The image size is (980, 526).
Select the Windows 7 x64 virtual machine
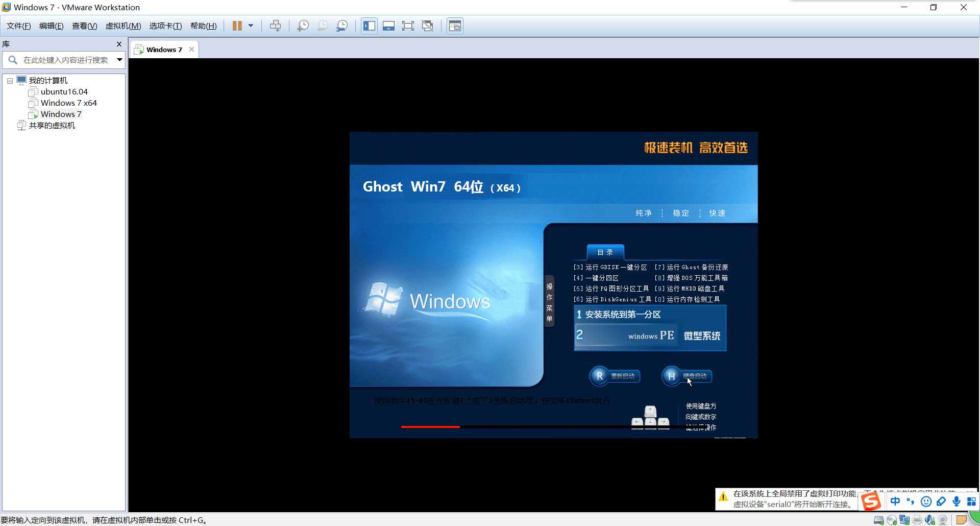[x=68, y=103]
